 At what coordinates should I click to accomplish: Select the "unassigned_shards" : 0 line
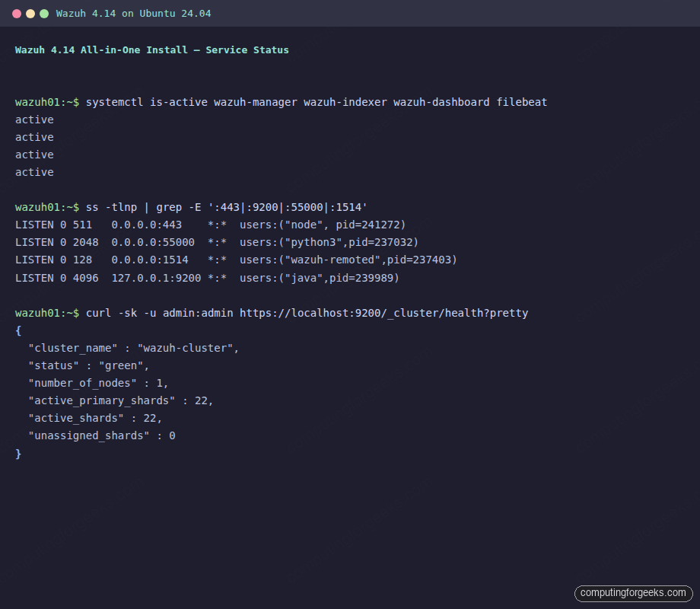pyautogui.click(x=102, y=435)
